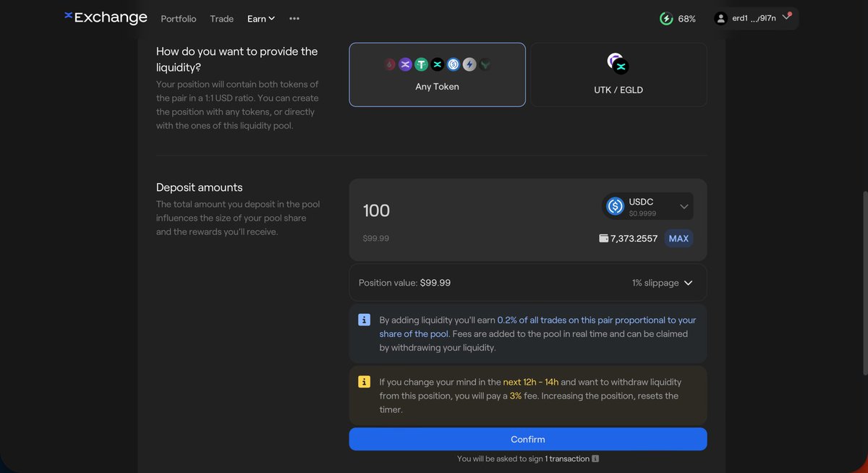Open the Portfolio page
The width and height of the screenshot is (868, 473).
click(179, 19)
